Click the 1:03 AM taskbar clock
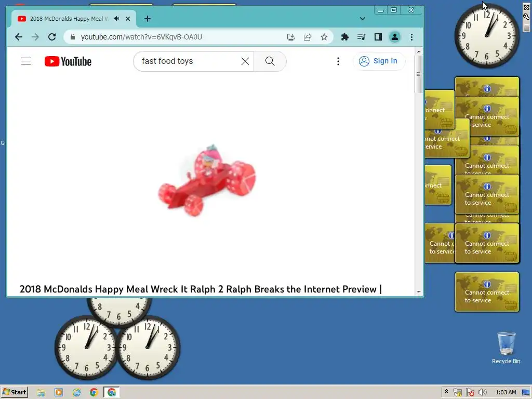 [x=506, y=393]
